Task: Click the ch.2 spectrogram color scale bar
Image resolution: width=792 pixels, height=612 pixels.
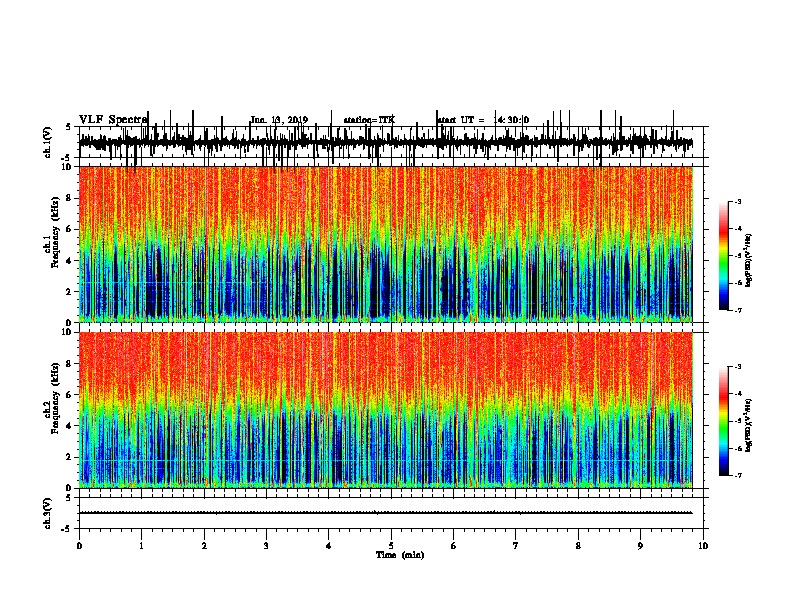Action: click(724, 421)
